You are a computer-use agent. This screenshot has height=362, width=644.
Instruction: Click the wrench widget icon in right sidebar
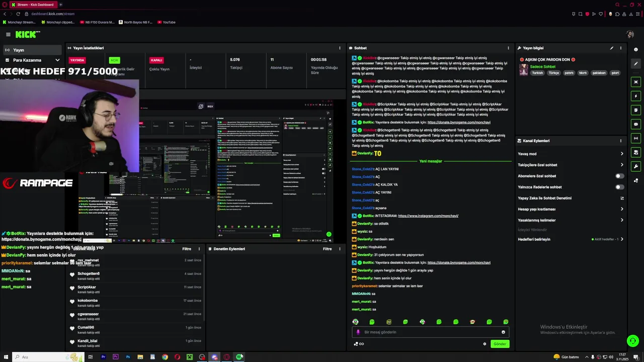[x=636, y=166]
